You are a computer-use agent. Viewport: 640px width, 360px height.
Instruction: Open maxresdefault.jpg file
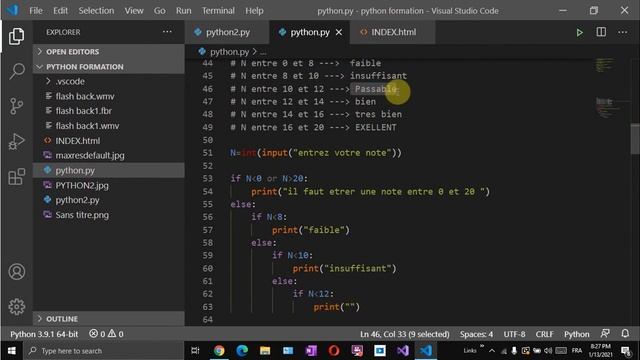pos(109,156)
